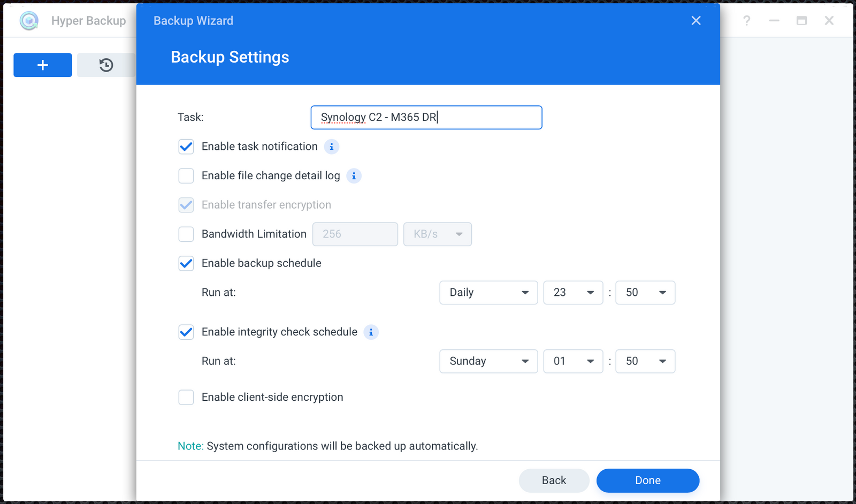Click the plus icon to create backup task

click(x=43, y=65)
